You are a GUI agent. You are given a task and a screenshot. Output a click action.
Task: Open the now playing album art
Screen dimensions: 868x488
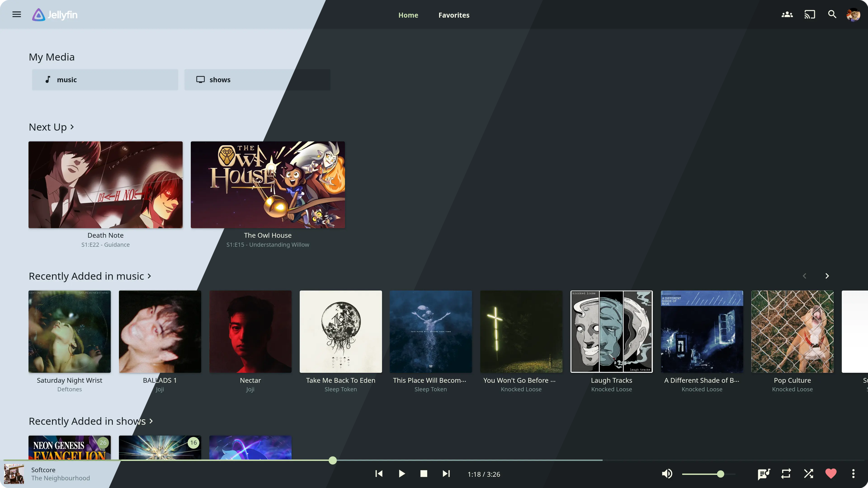[14, 474]
